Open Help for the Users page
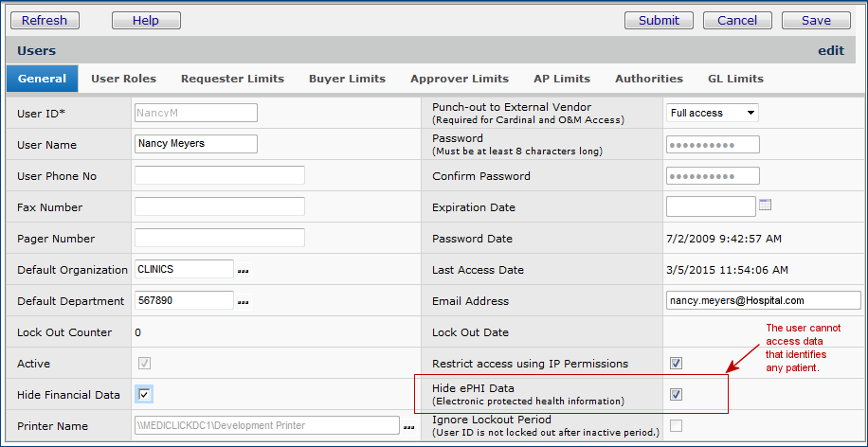 pyautogui.click(x=146, y=20)
